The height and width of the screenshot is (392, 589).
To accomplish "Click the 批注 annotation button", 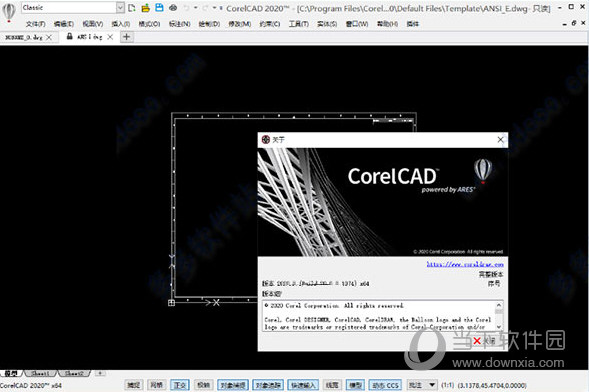I will pyautogui.click(x=415, y=385).
